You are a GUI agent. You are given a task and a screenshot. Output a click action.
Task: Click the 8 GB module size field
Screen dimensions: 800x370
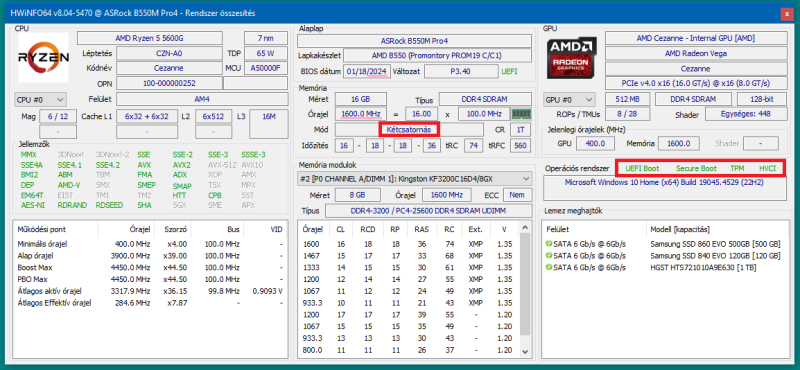click(357, 195)
